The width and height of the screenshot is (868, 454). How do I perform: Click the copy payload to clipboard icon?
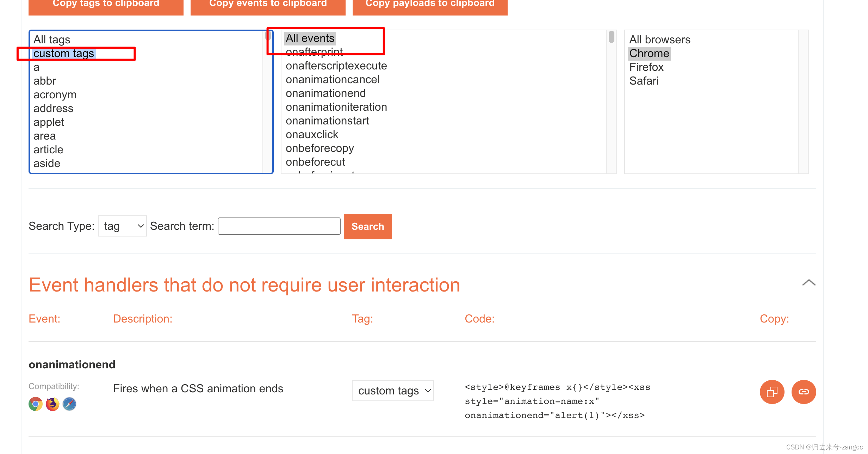point(772,392)
